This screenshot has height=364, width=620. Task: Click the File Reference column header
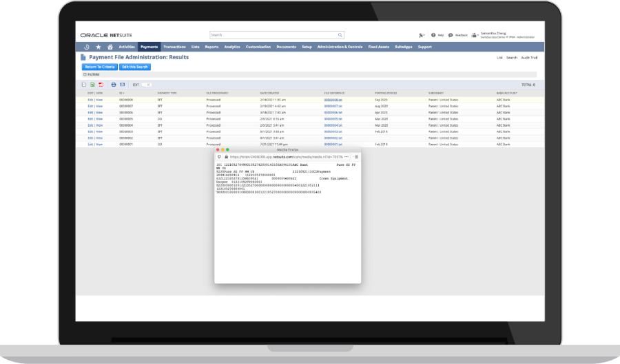tap(334, 93)
